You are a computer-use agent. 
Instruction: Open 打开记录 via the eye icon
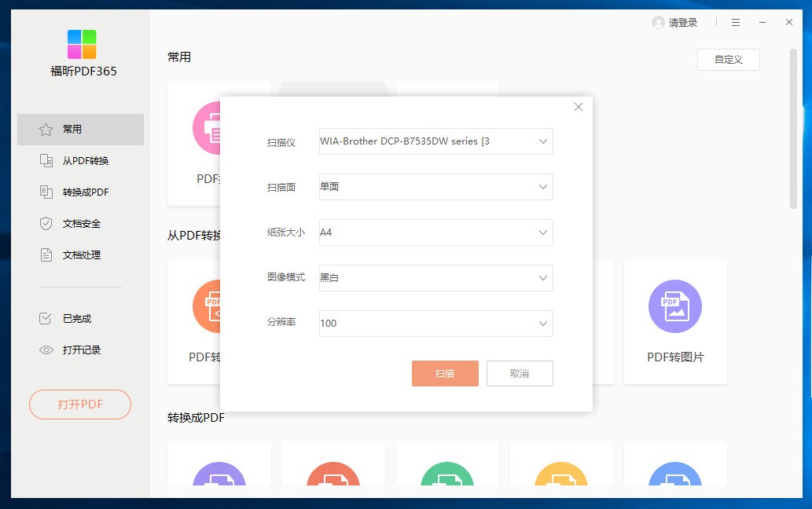[46, 350]
